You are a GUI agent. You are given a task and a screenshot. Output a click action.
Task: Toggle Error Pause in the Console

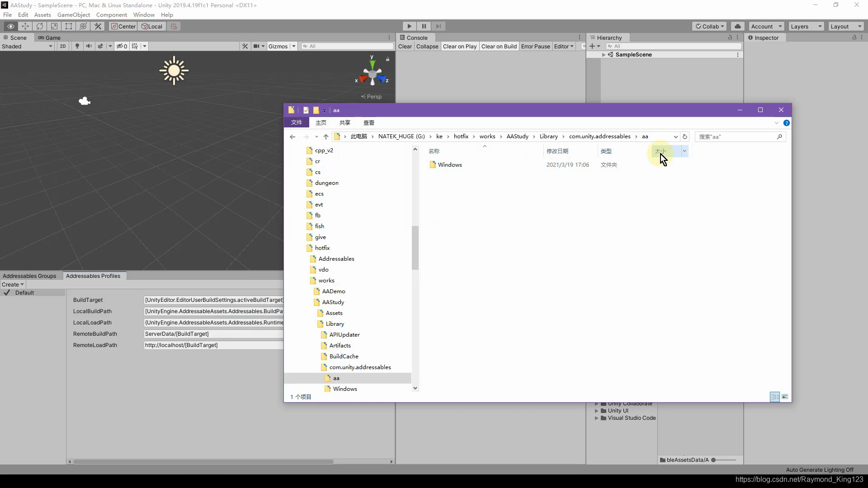535,46
